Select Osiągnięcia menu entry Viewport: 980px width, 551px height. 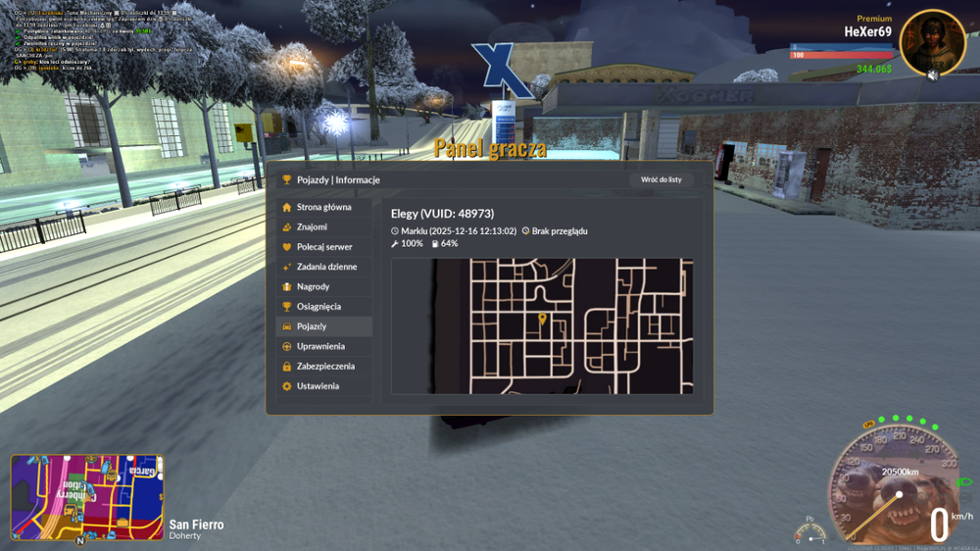point(323,307)
